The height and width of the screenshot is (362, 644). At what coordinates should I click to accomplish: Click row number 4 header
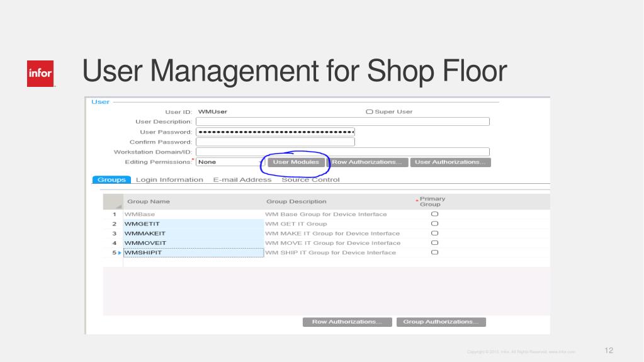click(114, 243)
